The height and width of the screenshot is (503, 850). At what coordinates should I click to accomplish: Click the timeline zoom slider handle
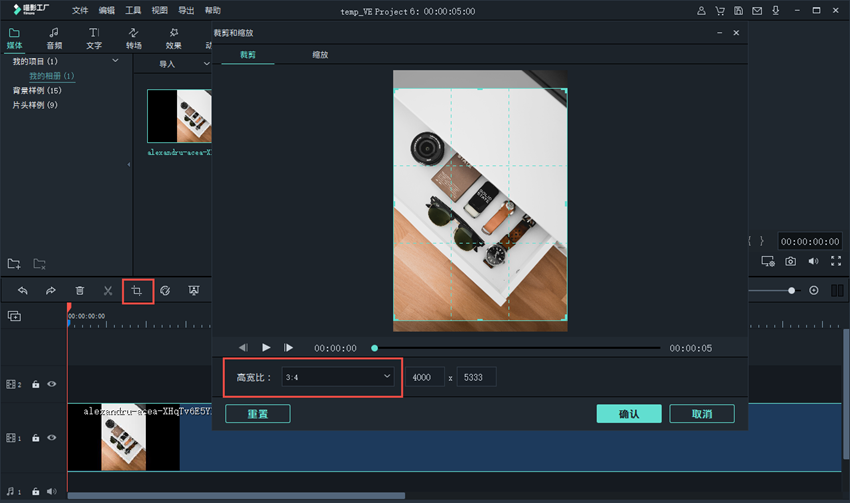click(x=791, y=291)
